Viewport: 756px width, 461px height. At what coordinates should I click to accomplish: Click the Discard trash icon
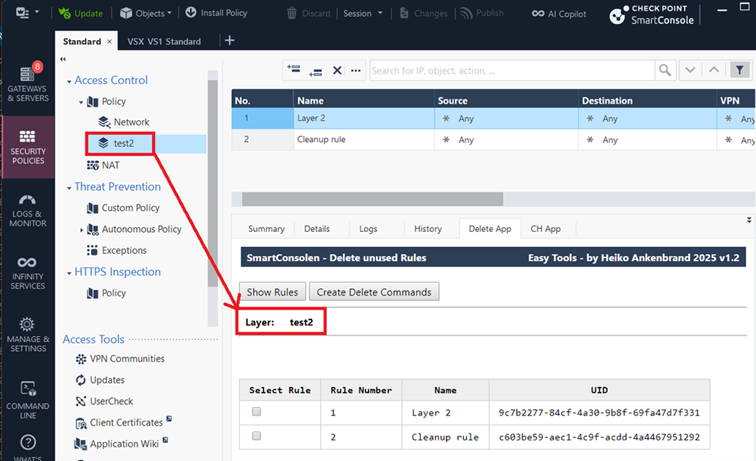tap(292, 13)
